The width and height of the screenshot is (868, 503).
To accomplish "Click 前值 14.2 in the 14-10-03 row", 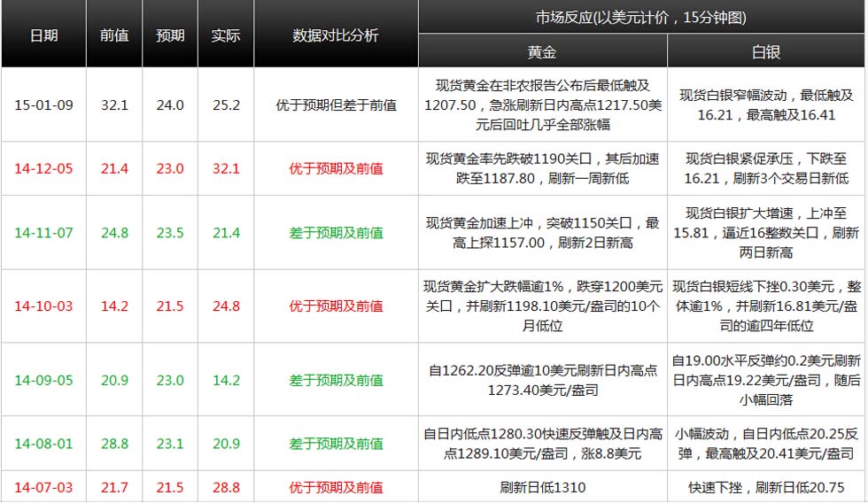I will click(114, 306).
